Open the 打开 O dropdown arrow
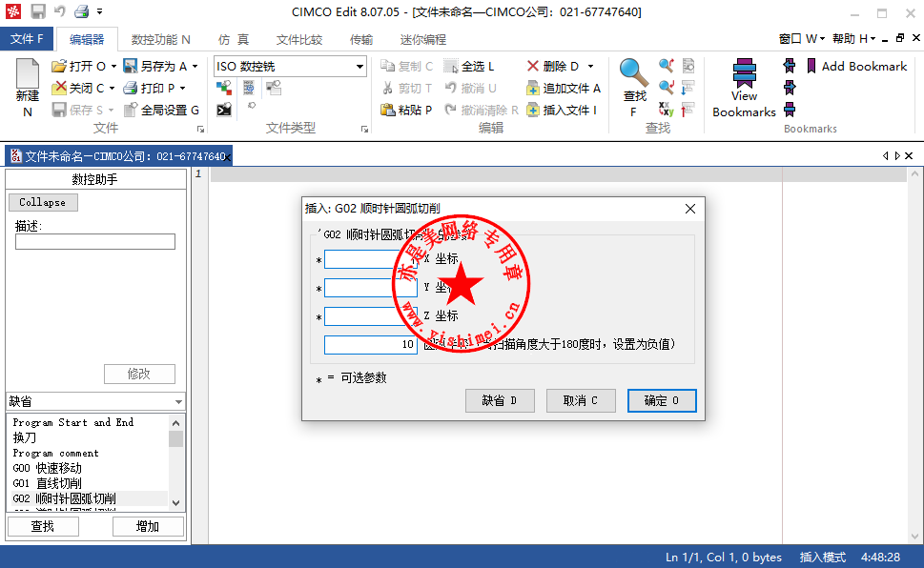The width and height of the screenshot is (924, 568). click(x=113, y=66)
